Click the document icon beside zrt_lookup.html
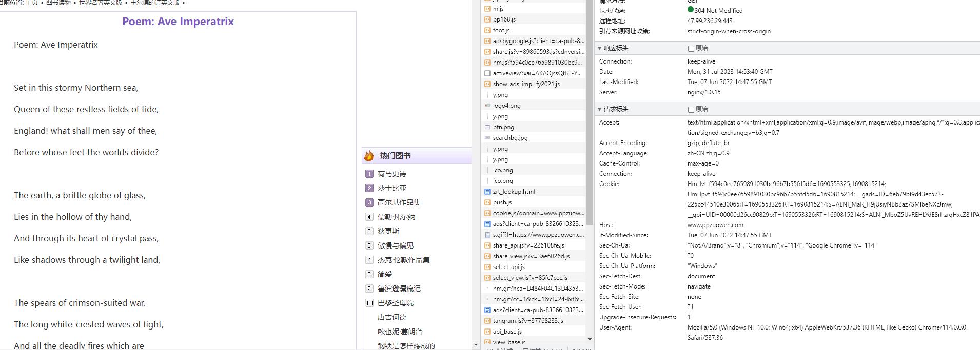Image resolution: width=980 pixels, height=350 pixels. (487, 192)
